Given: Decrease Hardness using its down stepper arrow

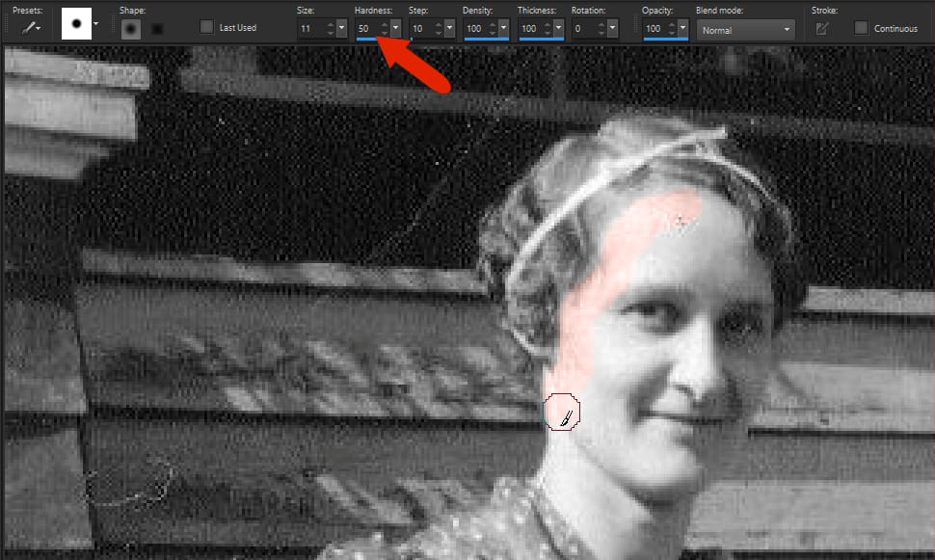Looking at the screenshot, I should (x=382, y=33).
